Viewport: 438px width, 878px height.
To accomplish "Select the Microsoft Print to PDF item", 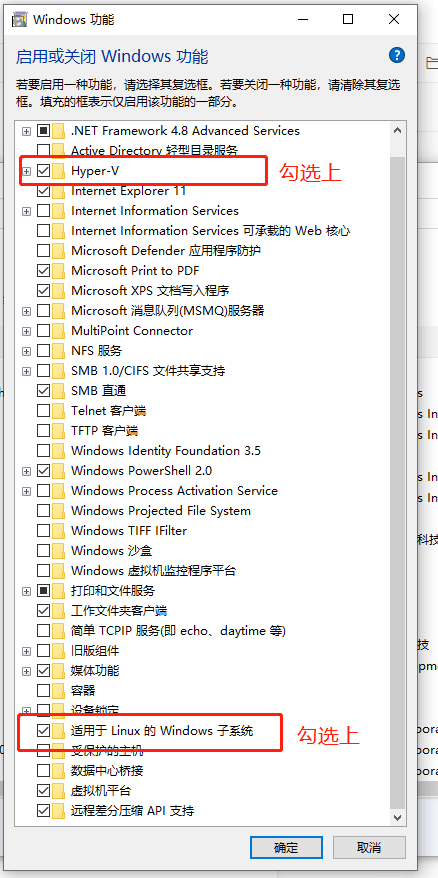I will click(x=135, y=270).
